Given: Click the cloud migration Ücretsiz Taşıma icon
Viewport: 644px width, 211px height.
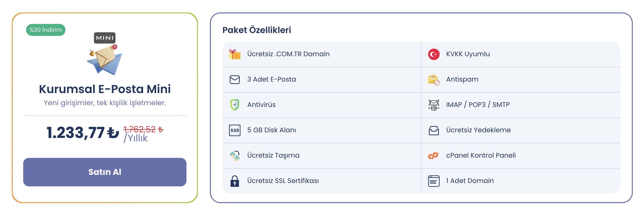Looking at the screenshot, I should (235, 155).
